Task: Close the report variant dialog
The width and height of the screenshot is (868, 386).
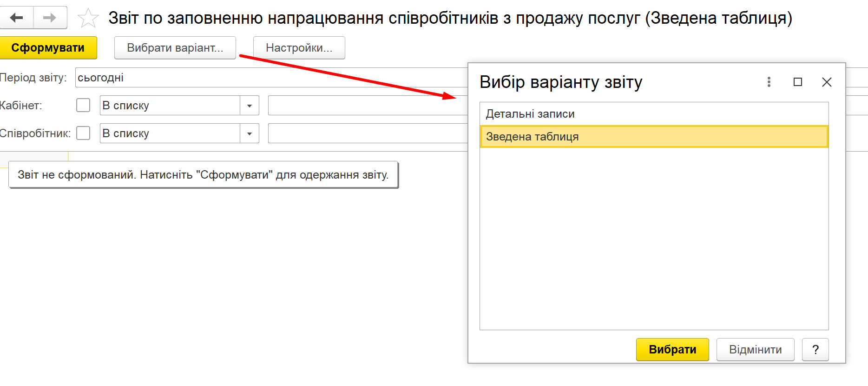Action: point(827,82)
